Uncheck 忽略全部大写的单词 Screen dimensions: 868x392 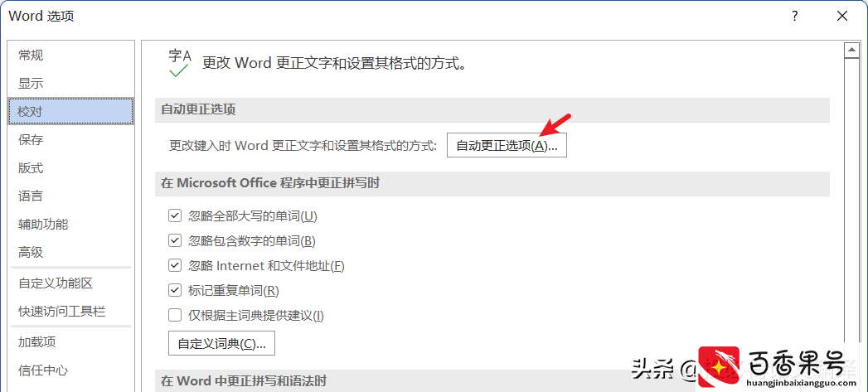coord(175,216)
